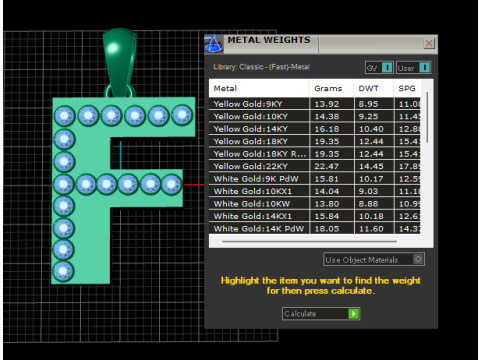Click the horizontal scrollbar under the table
This screenshot has height=360, width=480.
tap(309, 241)
